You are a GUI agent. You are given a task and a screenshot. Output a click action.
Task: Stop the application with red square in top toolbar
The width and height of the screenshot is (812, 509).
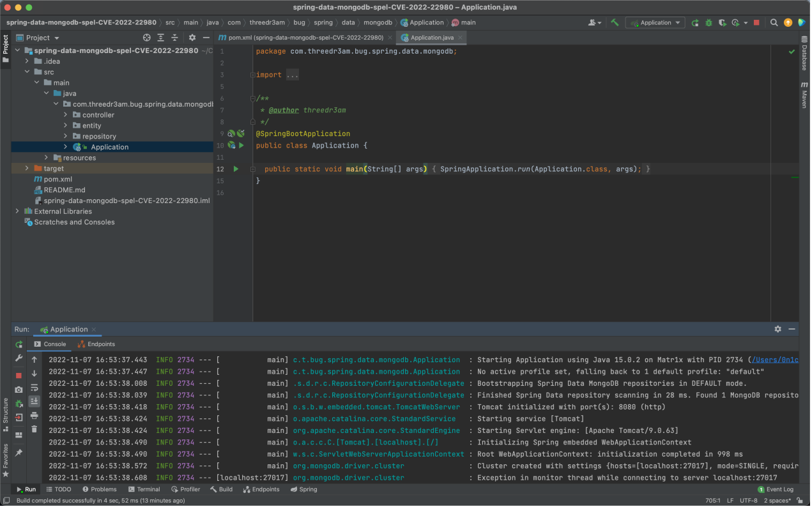(x=756, y=22)
